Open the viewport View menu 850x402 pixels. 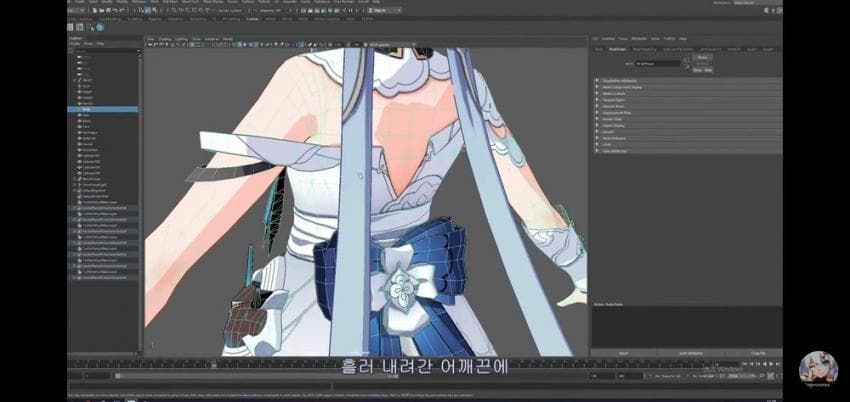point(151,39)
